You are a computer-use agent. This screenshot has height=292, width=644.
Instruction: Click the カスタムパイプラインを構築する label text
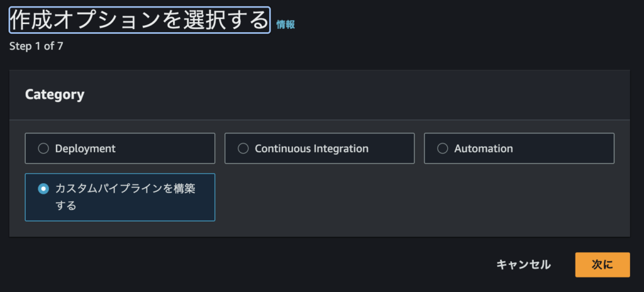tap(125, 197)
